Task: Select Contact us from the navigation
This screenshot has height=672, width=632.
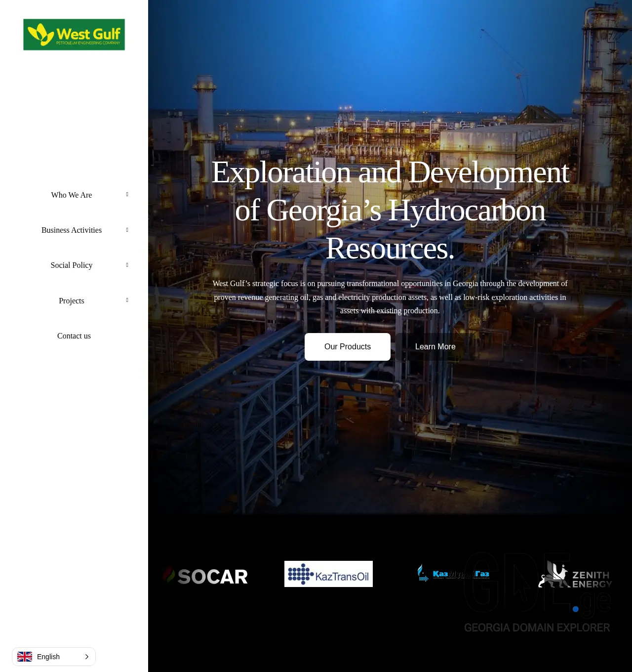Action: (x=74, y=336)
